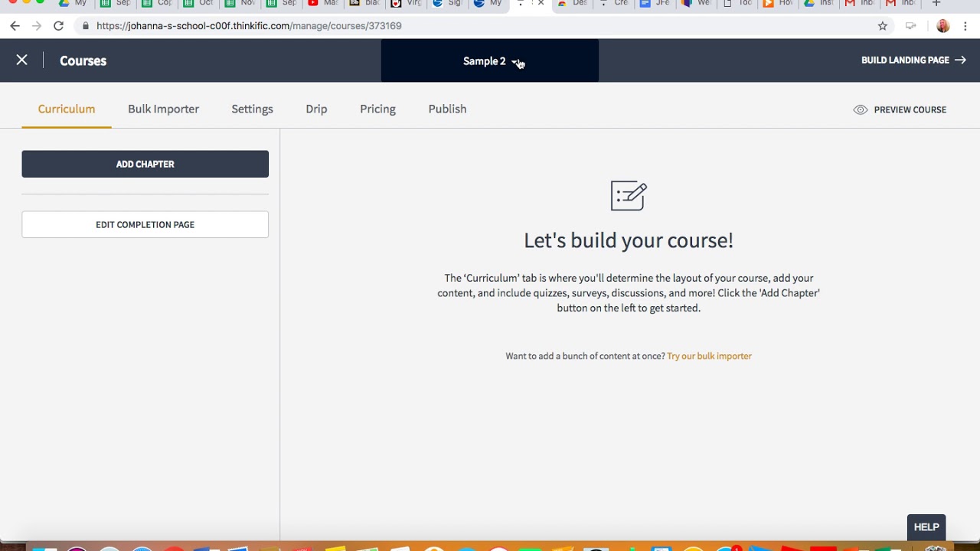Switch to the 'Wel' browser tab
This screenshot has height=551, width=980.
click(x=695, y=3)
